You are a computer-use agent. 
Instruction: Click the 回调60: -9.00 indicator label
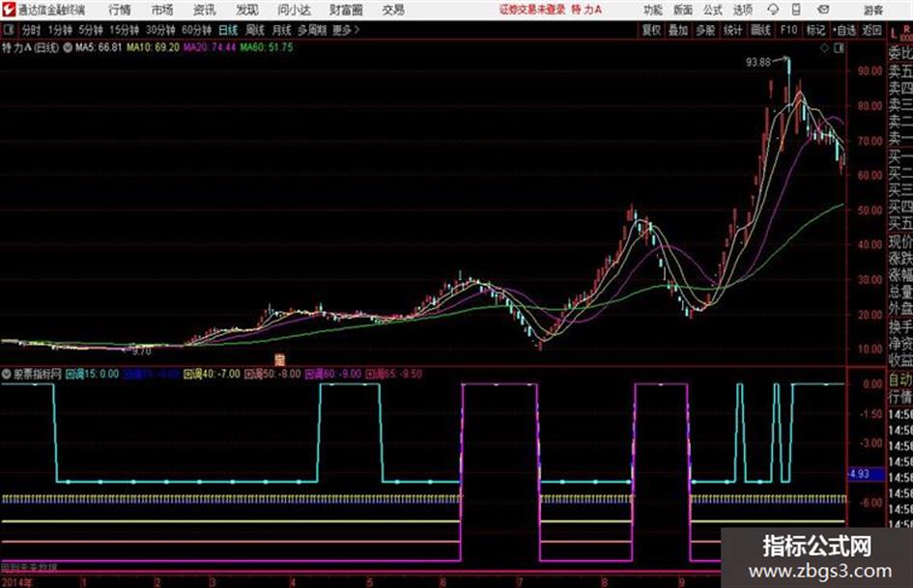(333, 374)
